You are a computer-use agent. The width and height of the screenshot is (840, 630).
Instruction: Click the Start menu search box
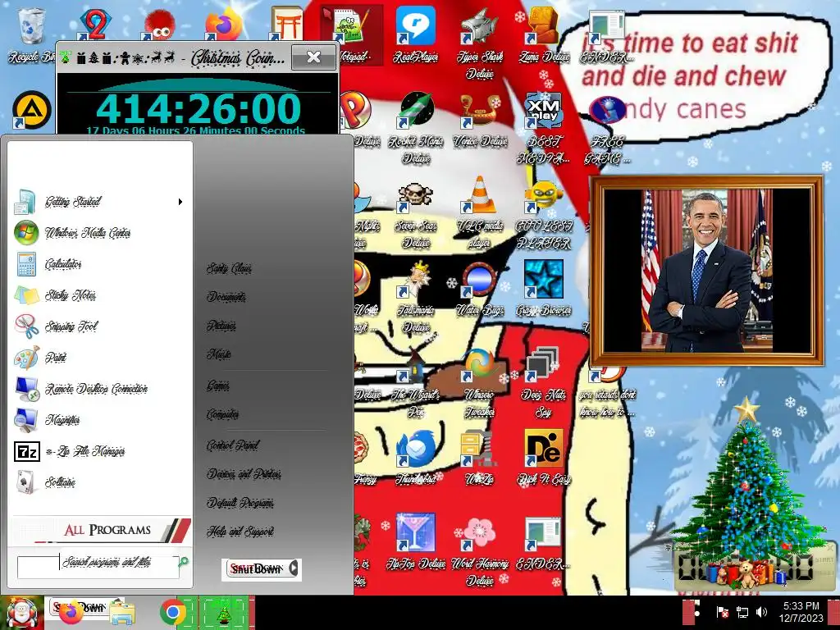[98, 567]
